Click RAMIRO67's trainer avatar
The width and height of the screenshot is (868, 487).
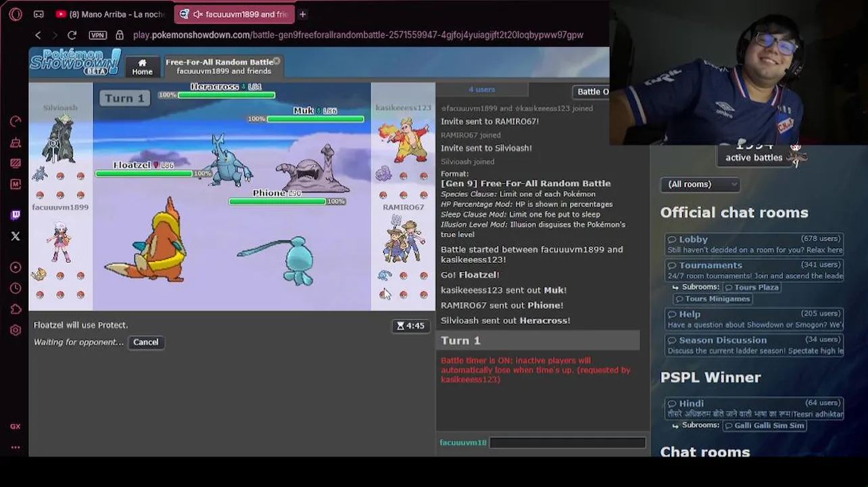click(404, 238)
